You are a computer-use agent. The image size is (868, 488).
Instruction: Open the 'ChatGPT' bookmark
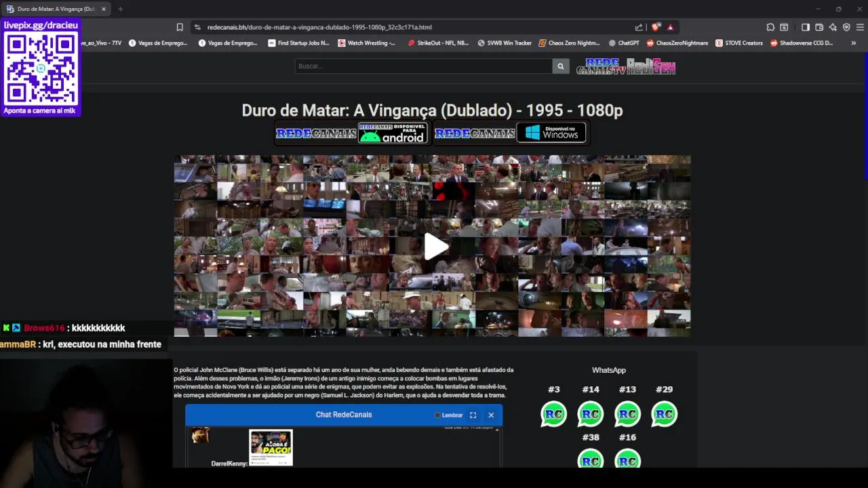(x=624, y=43)
